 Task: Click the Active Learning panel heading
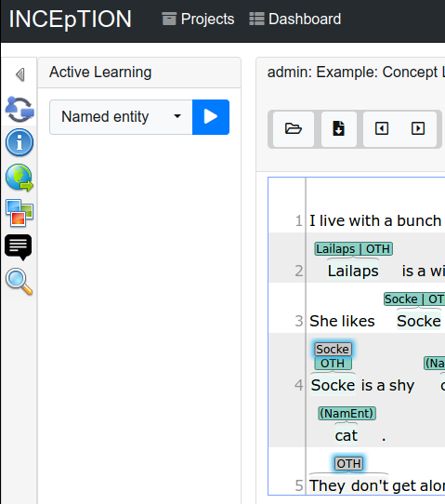tap(100, 72)
